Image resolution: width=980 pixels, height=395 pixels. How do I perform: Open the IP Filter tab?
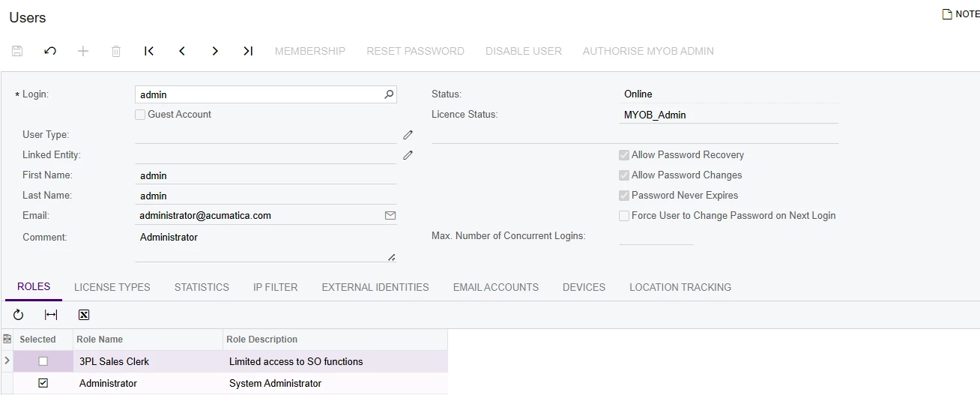[x=275, y=287]
